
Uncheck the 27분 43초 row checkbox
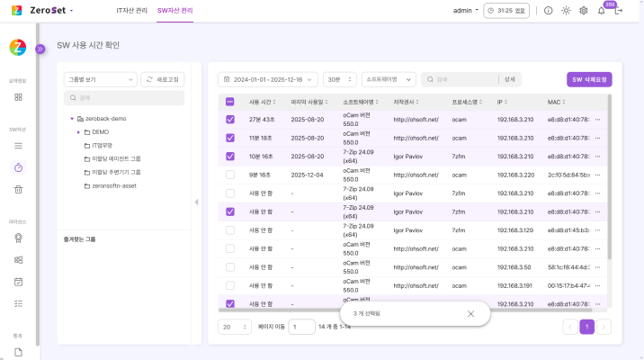point(230,119)
